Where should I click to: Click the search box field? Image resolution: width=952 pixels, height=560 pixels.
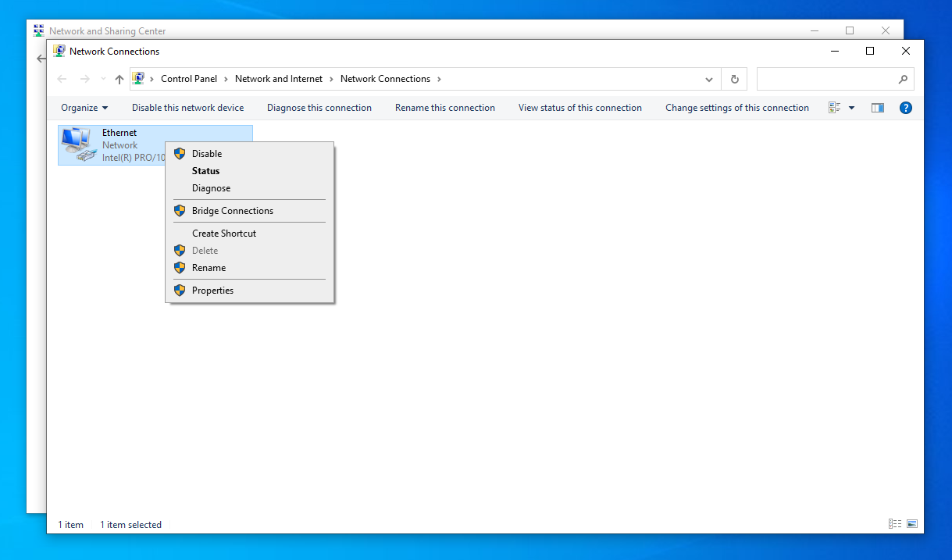[x=828, y=79]
